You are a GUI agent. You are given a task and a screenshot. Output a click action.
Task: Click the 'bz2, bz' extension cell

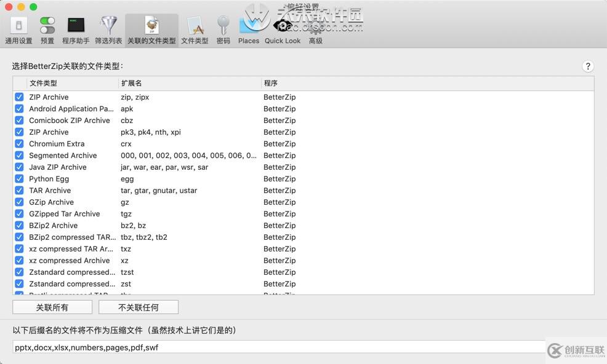point(133,226)
